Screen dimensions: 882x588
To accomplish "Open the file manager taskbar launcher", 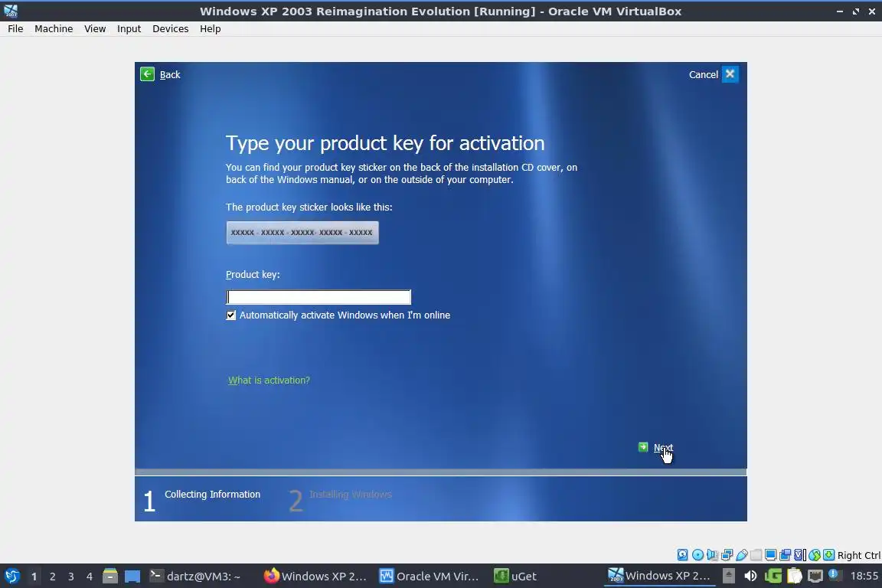I will (x=109, y=577).
